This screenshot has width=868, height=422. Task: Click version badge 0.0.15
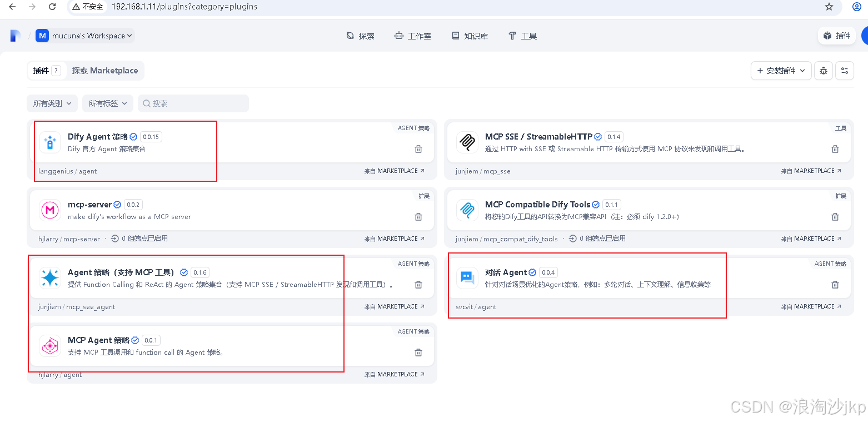click(151, 137)
